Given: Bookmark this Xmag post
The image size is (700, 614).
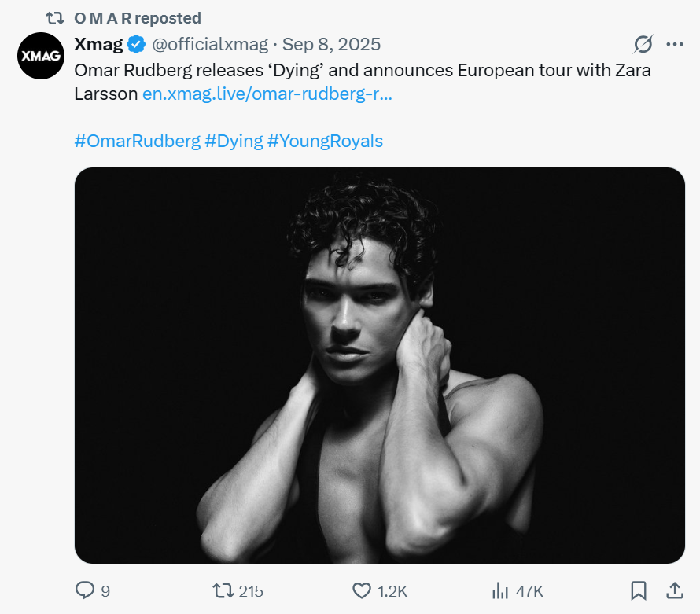Looking at the screenshot, I should (x=639, y=590).
